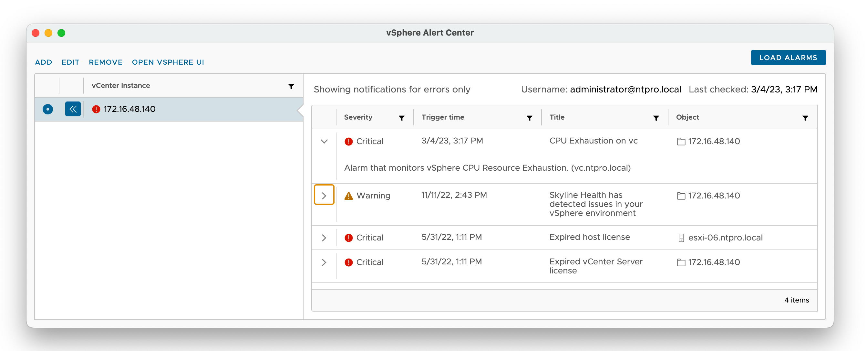Open the Title column filter
The image size is (868, 351).
coord(656,118)
